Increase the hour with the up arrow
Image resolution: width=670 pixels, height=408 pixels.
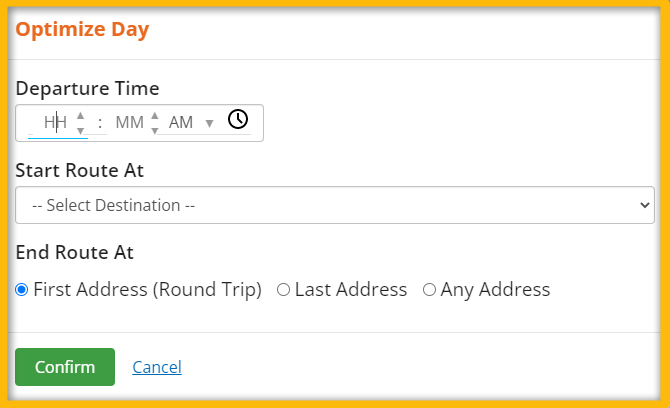click(80, 115)
